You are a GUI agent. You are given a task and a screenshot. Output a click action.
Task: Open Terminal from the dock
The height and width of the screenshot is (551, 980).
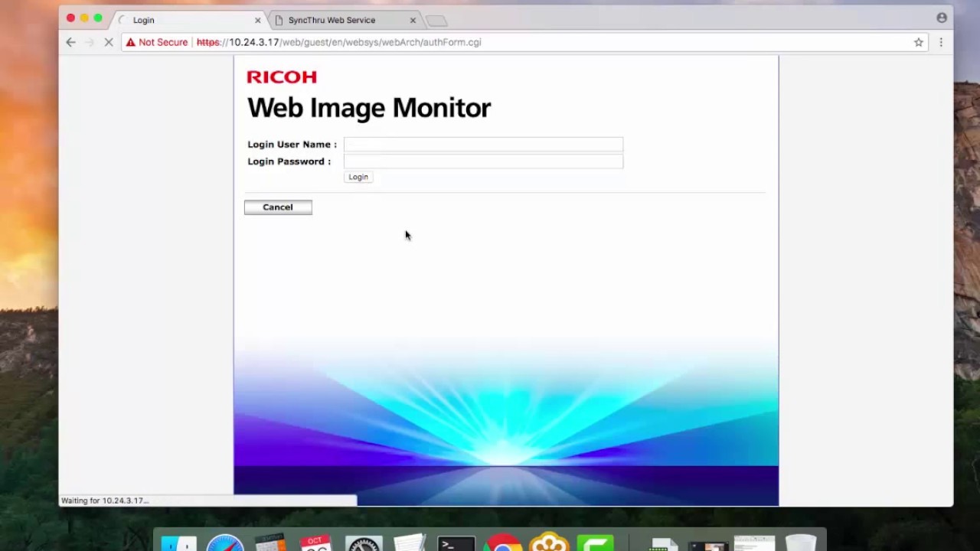tap(456, 543)
